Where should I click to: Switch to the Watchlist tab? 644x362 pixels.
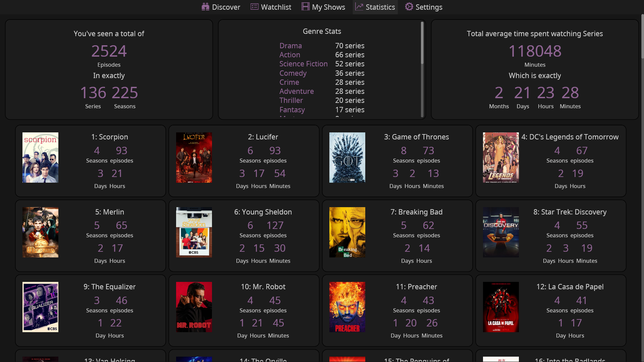click(270, 7)
